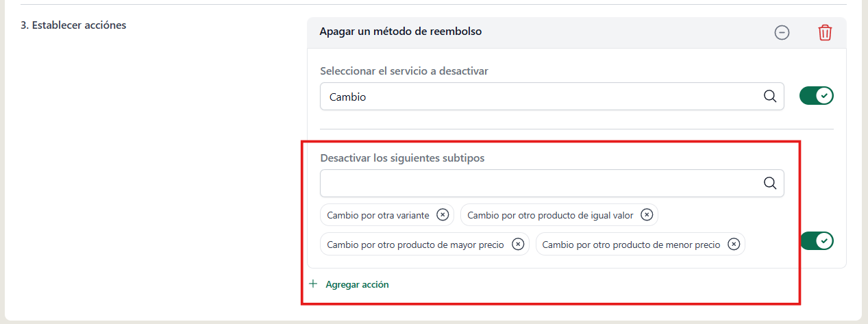Remove Cambio por otro producto de igual valor

pyautogui.click(x=647, y=215)
